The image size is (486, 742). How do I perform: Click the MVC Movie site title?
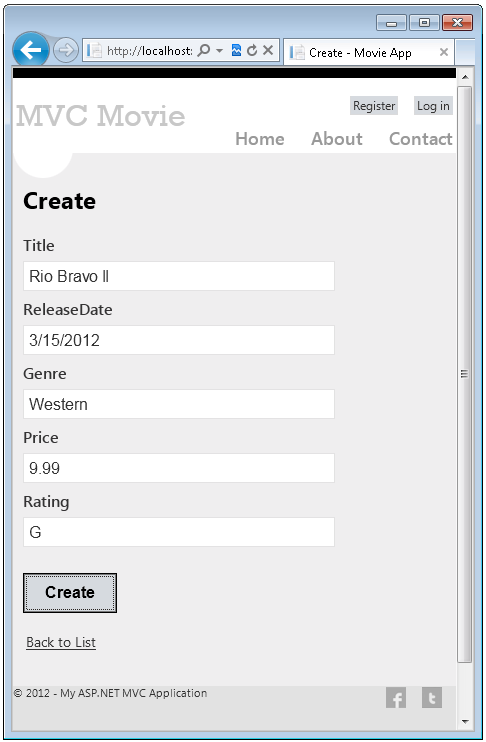pos(100,115)
